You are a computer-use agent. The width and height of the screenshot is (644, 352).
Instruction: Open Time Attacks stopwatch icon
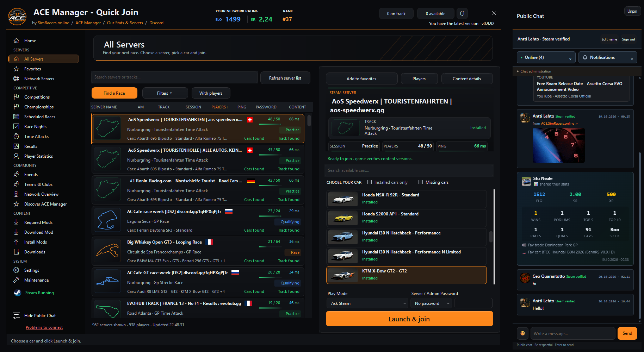16,136
